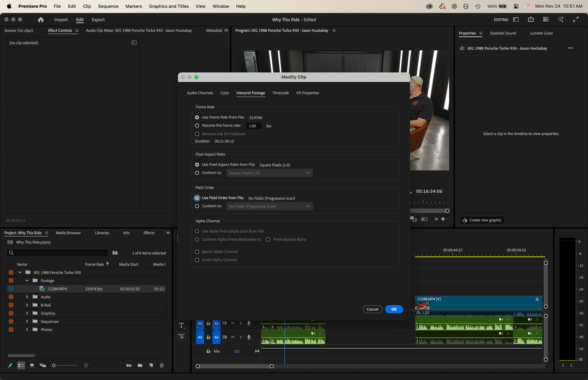Select the Type tool in timeline toolbar
The width and height of the screenshot is (588, 380).
pos(182,325)
